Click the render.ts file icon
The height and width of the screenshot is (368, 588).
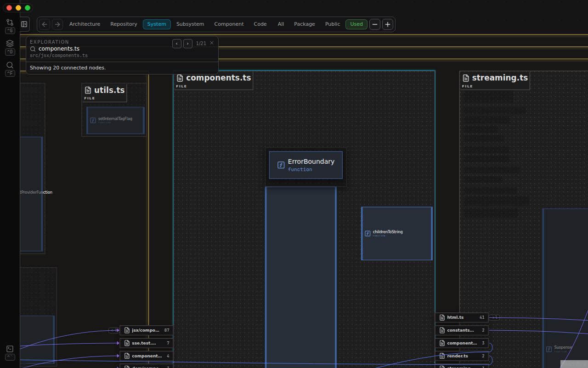[x=442, y=356]
